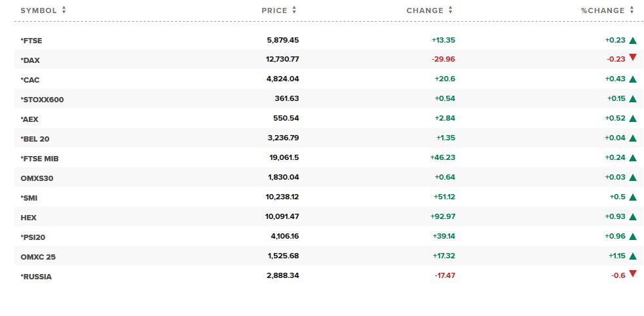Select the FTSE price 5,879.45

[x=282, y=40]
